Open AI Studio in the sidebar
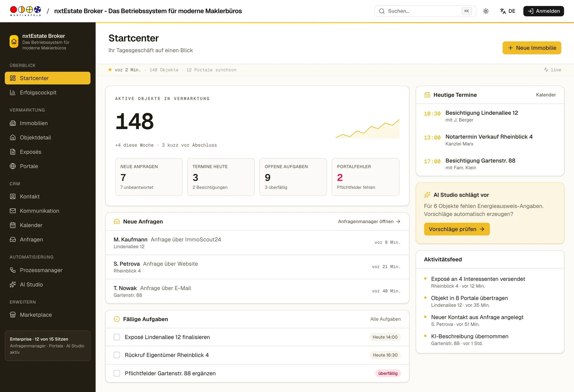The image size is (574, 392). point(48,284)
